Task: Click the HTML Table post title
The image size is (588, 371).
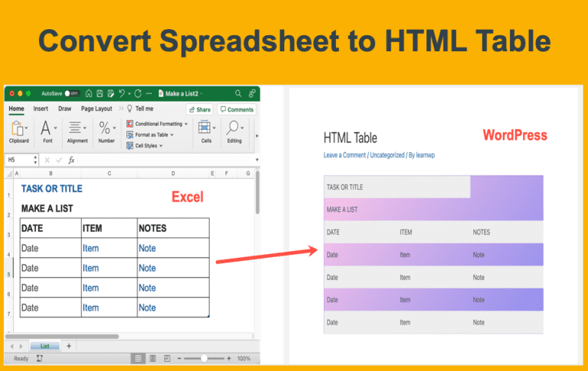Action: pos(350,138)
